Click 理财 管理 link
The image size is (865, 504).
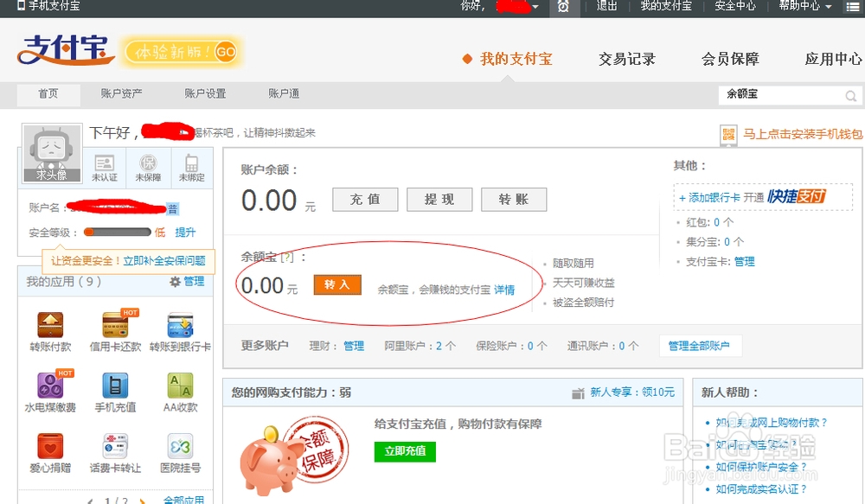pos(354,346)
